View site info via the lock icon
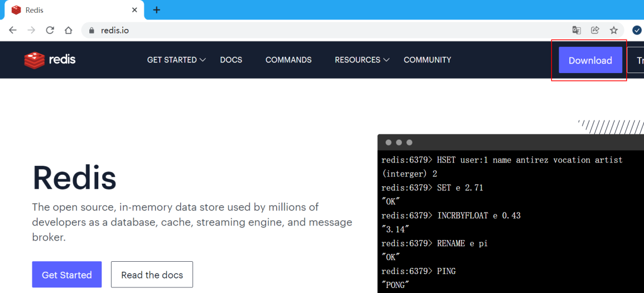Image resolution: width=644 pixels, height=293 pixels. (x=92, y=30)
